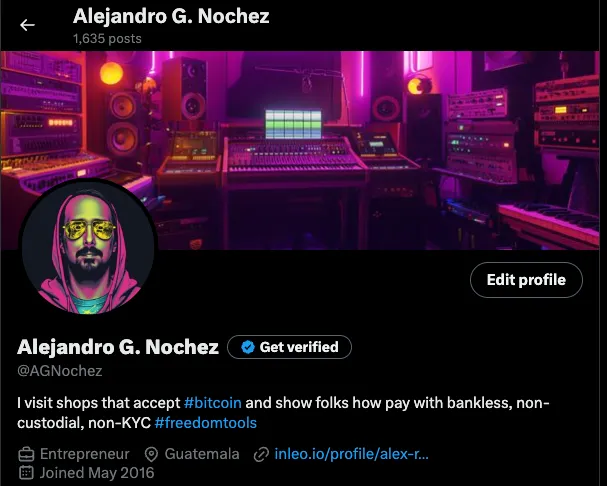Screen dimensions: 607x486
Task: Click the large profile display name
Action: point(118,347)
